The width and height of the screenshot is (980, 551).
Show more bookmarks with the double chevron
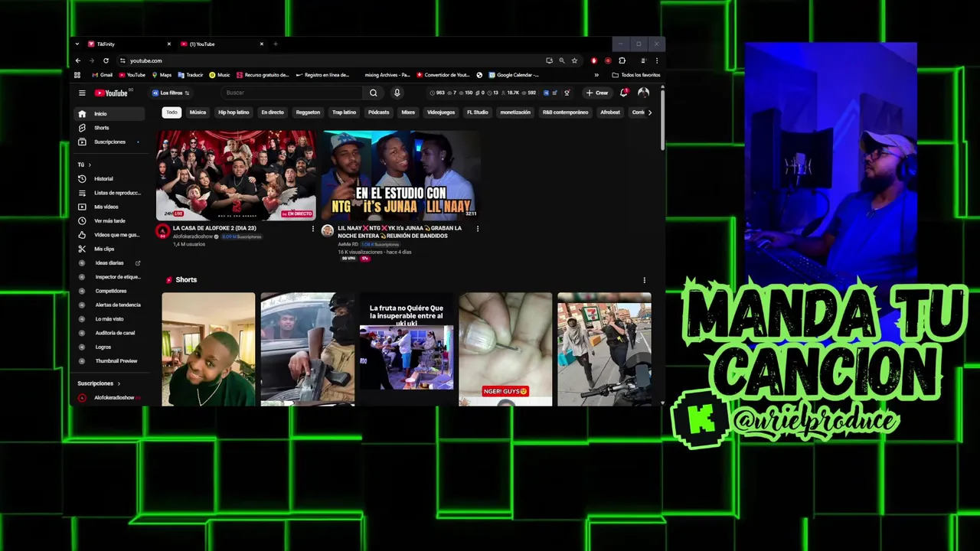coord(596,75)
